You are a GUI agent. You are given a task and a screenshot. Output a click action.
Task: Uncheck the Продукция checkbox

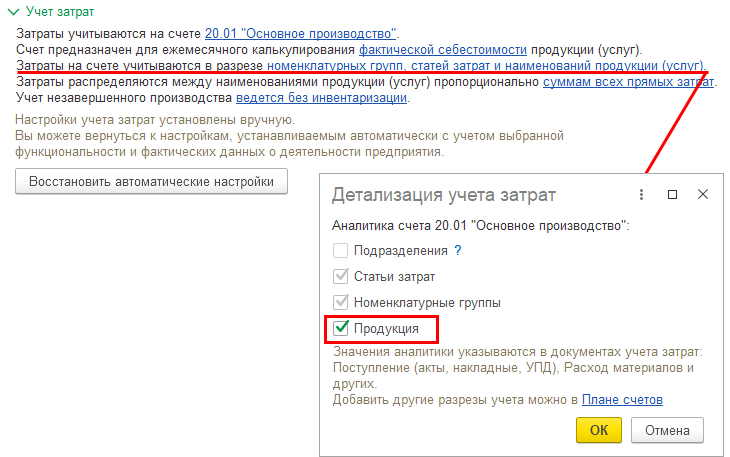[340, 329]
